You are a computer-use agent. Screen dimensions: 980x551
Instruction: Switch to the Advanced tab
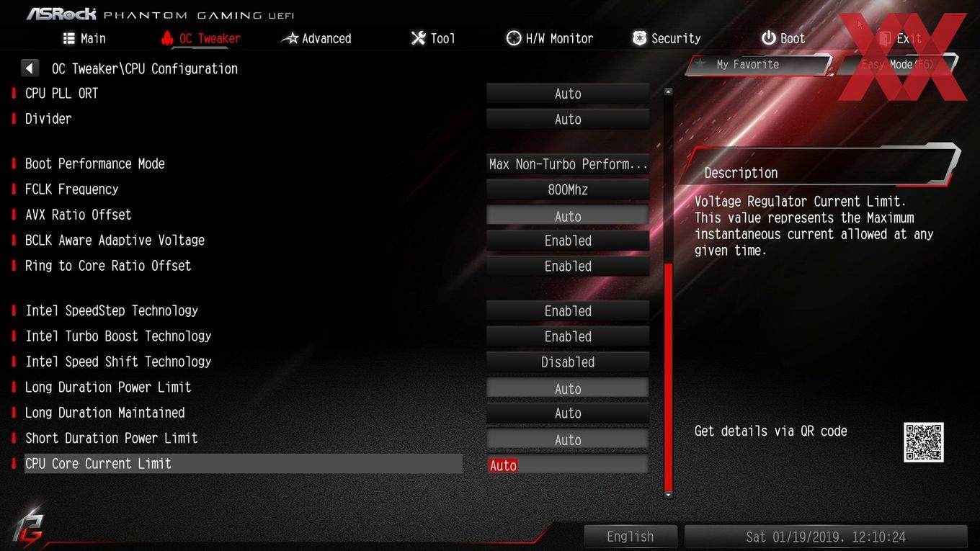pyautogui.click(x=316, y=39)
